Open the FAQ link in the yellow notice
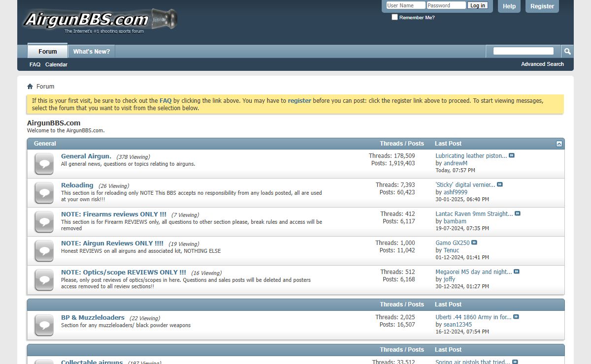 165,100
